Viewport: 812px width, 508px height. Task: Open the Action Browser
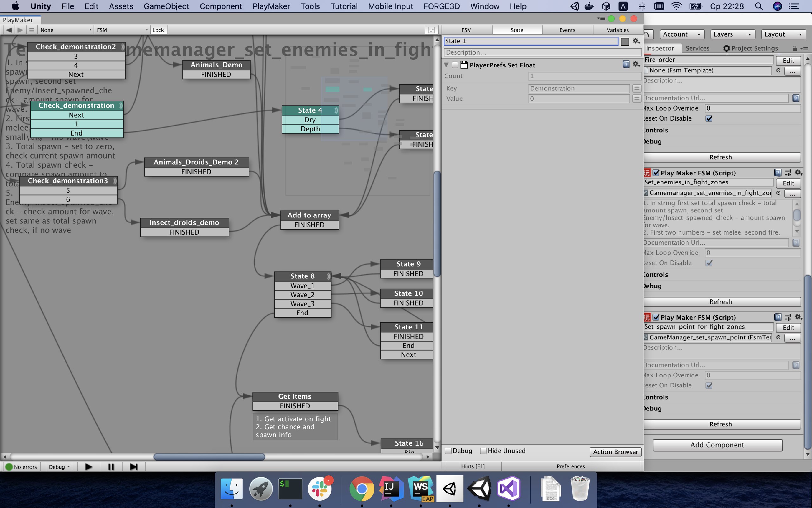pos(615,452)
